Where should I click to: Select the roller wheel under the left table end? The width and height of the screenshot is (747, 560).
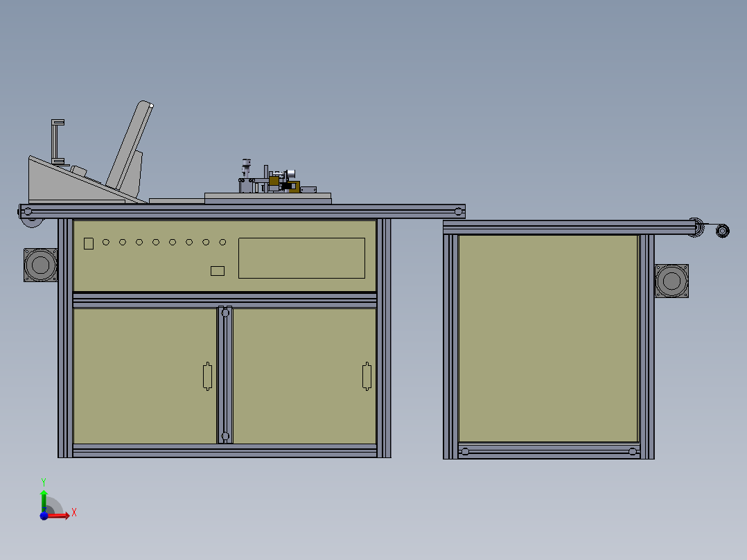33,222
